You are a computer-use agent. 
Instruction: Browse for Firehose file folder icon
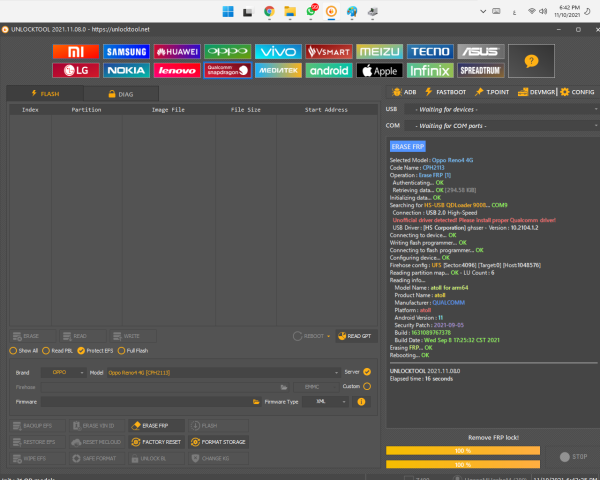pos(284,387)
